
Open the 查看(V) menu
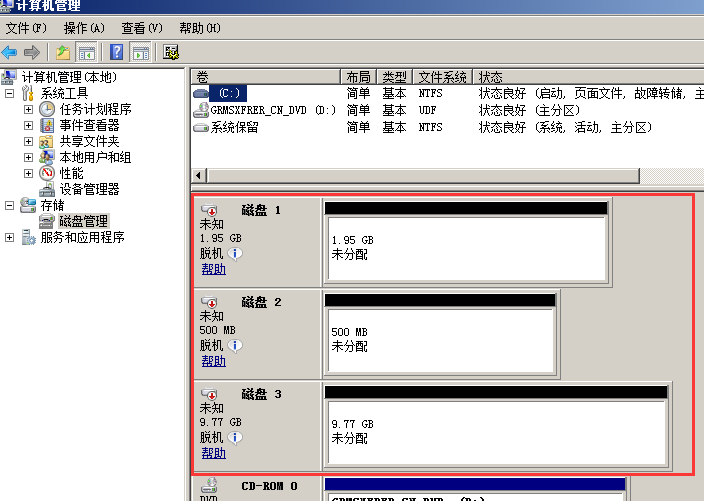click(x=142, y=28)
